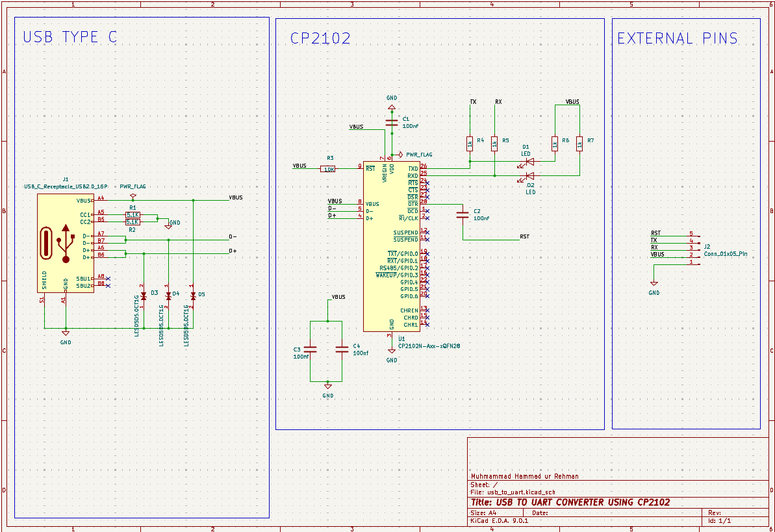This screenshot has width=775, height=532.
Task: Click the 'KiCad E.D.A. 9.0.1' text
Action: pyautogui.click(x=499, y=520)
